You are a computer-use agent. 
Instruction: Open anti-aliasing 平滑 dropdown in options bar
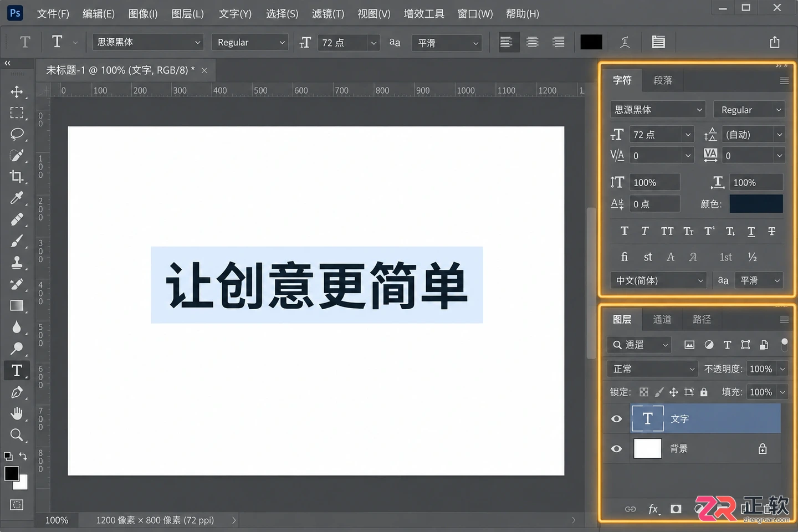pyautogui.click(x=447, y=43)
